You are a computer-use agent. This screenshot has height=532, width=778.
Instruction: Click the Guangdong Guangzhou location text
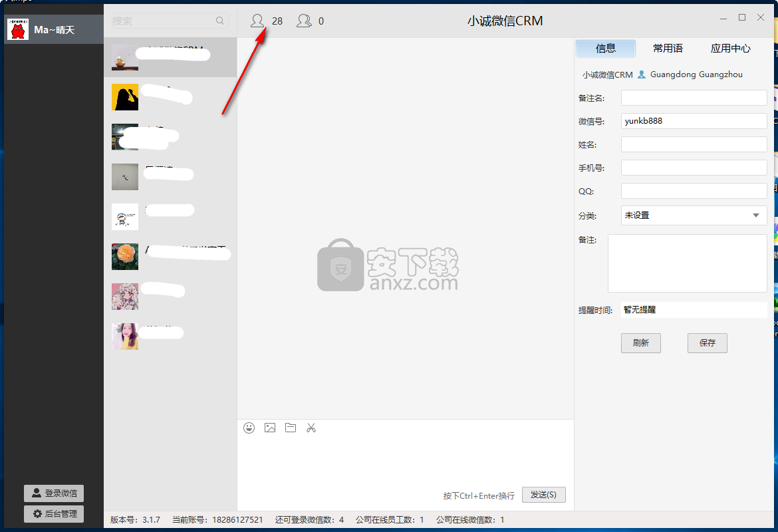tap(696, 74)
